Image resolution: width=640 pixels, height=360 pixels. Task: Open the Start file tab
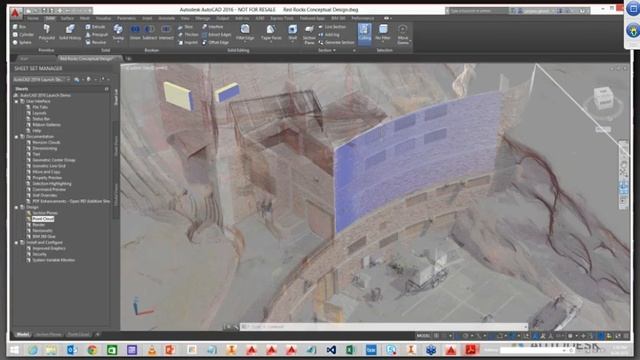click(24, 59)
